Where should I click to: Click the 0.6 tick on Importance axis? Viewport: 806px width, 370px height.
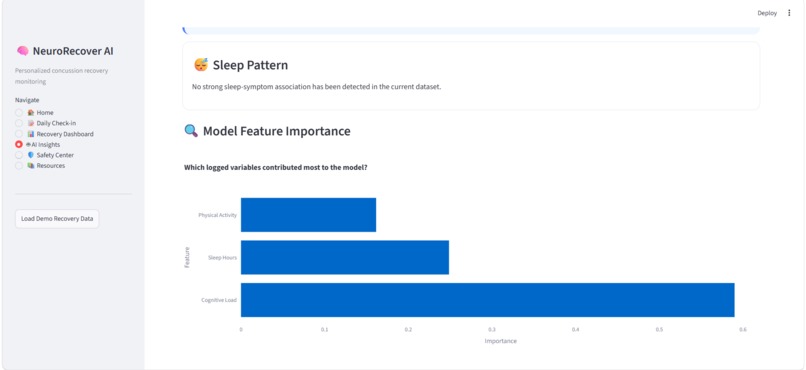point(743,329)
